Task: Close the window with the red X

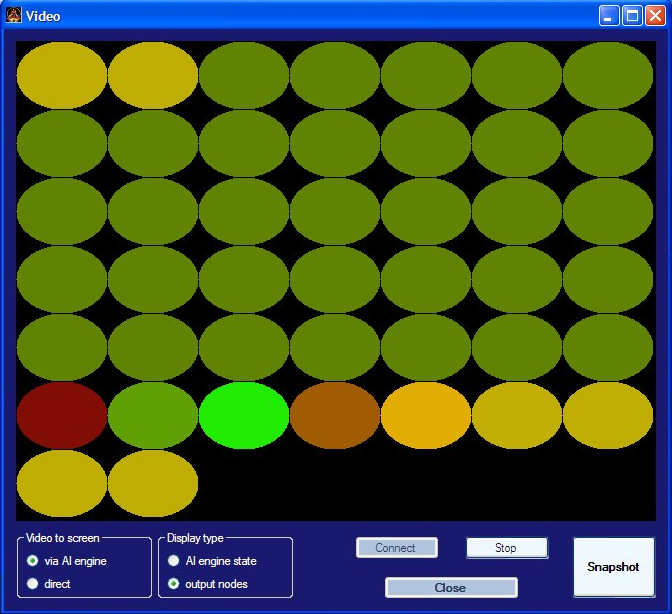Action: (x=655, y=16)
